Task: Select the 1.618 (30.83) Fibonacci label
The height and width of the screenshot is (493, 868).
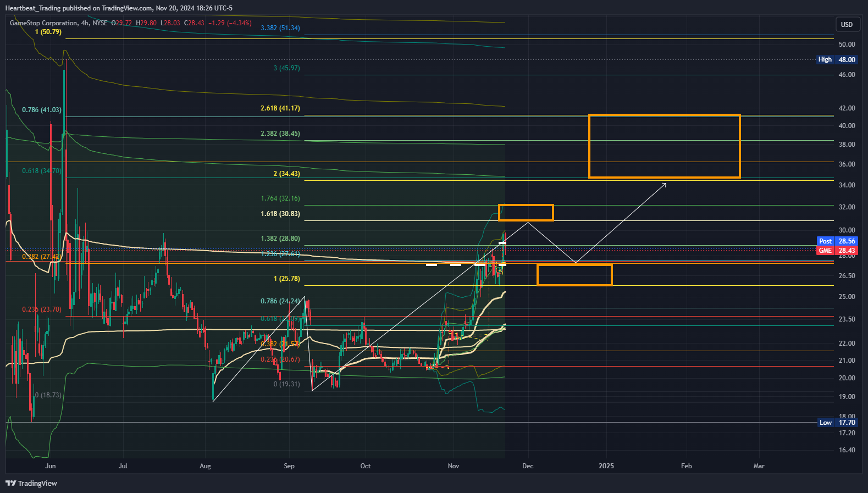Action: point(280,214)
